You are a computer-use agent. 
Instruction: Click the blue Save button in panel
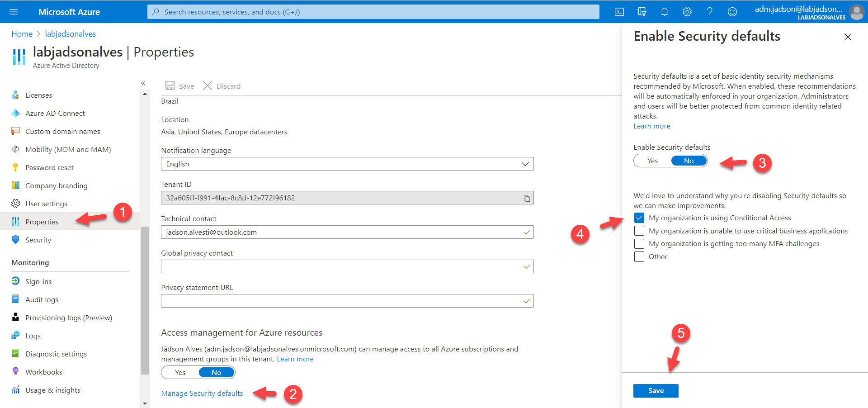tap(656, 391)
